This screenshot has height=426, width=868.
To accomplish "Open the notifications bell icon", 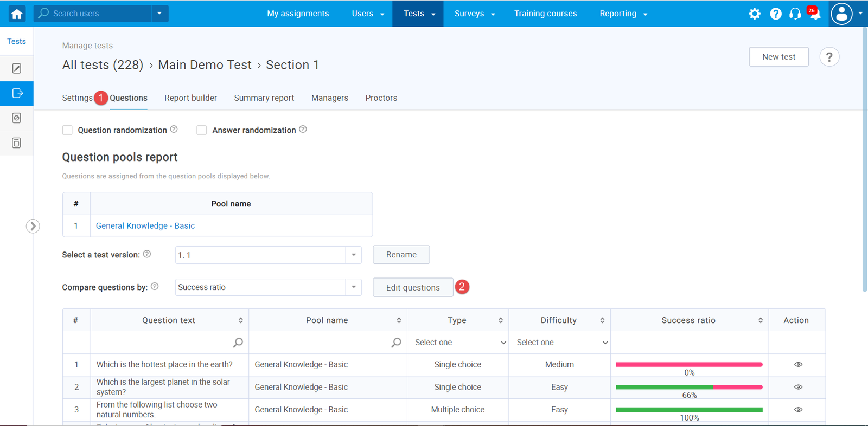I will (x=815, y=14).
